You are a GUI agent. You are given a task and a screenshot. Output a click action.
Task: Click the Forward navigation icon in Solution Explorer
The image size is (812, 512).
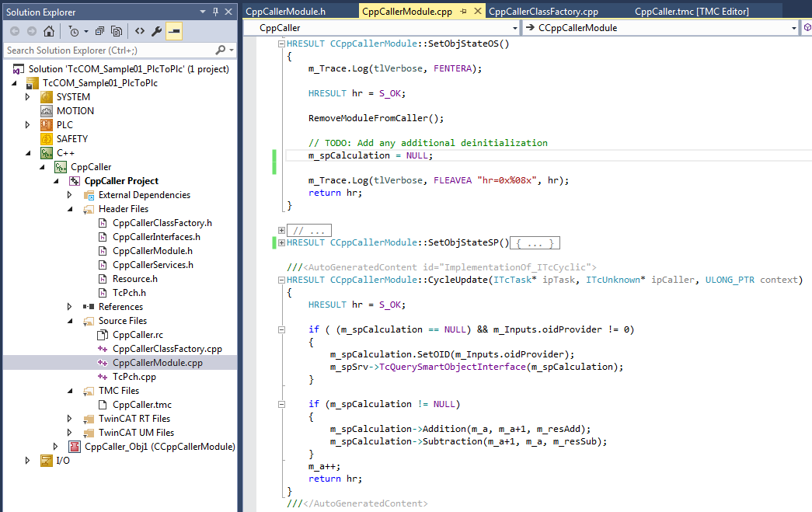coord(32,32)
